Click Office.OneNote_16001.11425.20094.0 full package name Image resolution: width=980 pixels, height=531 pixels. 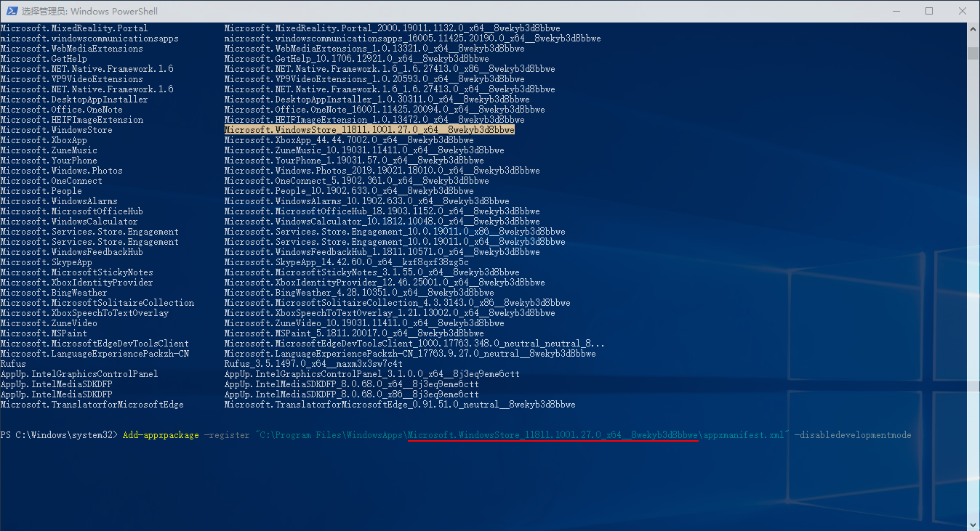pos(385,110)
